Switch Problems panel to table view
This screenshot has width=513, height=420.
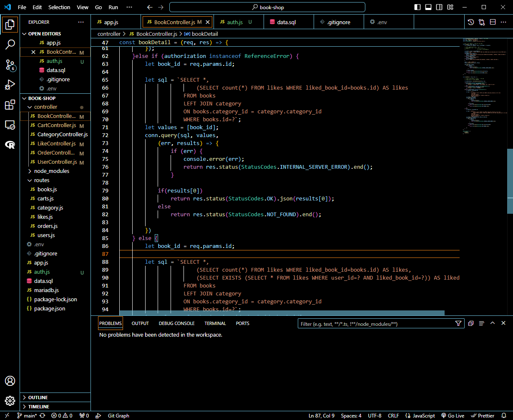click(x=481, y=323)
